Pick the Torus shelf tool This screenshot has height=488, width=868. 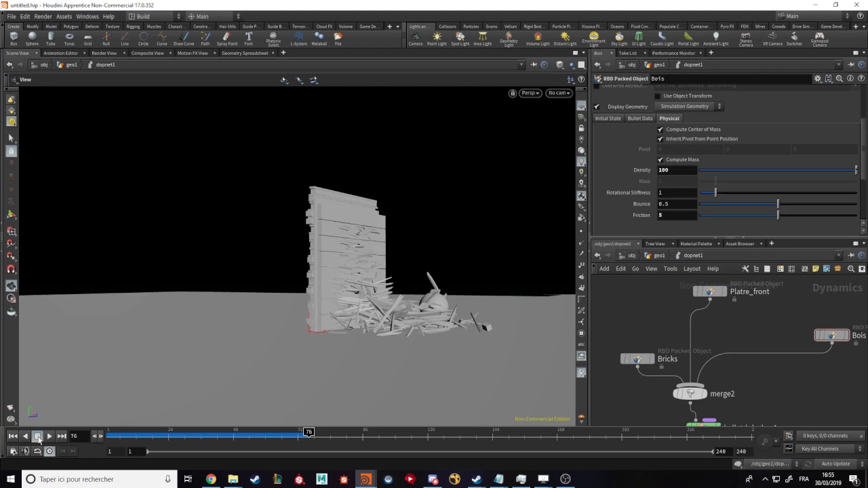pos(69,39)
